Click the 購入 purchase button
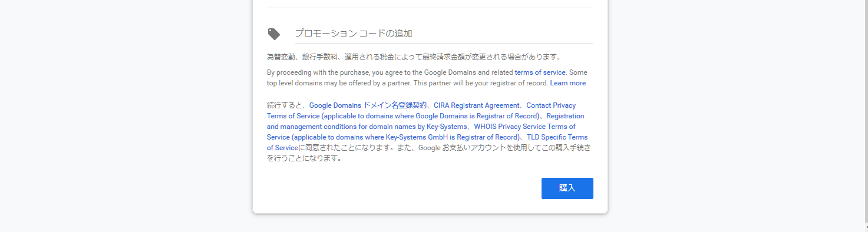Viewport: 868px width, 232px height. [567, 188]
